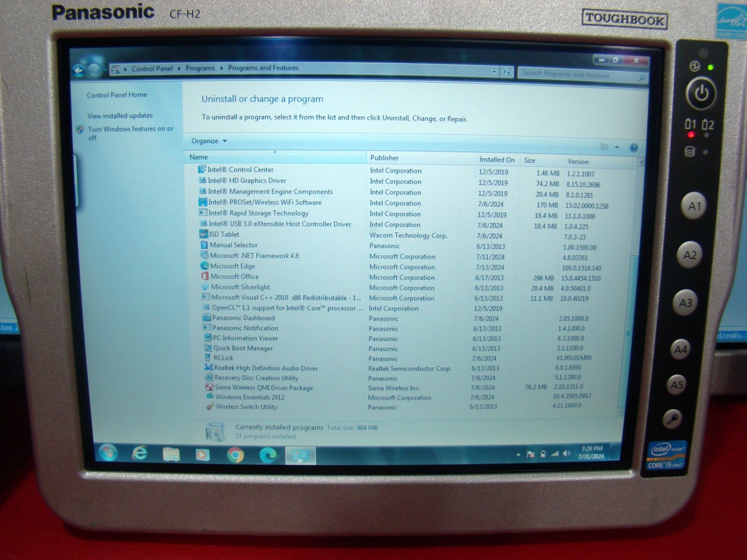747x560 pixels.
Task: Select the Intel Control Center program icon
Action: (x=202, y=169)
